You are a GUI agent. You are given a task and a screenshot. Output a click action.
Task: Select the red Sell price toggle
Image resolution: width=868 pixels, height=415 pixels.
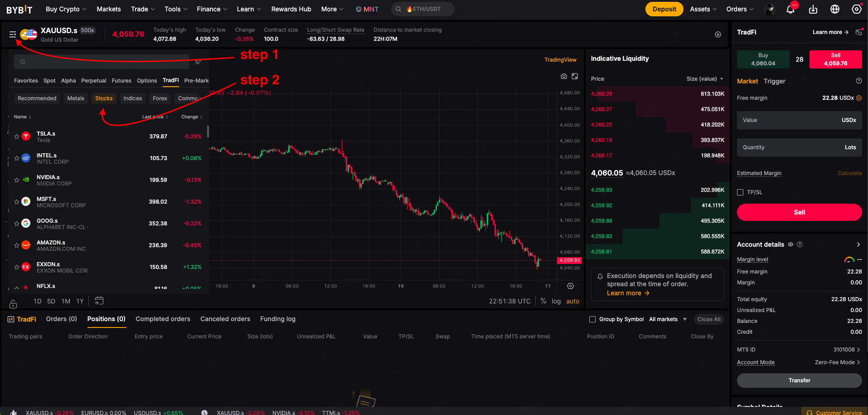[835, 59]
